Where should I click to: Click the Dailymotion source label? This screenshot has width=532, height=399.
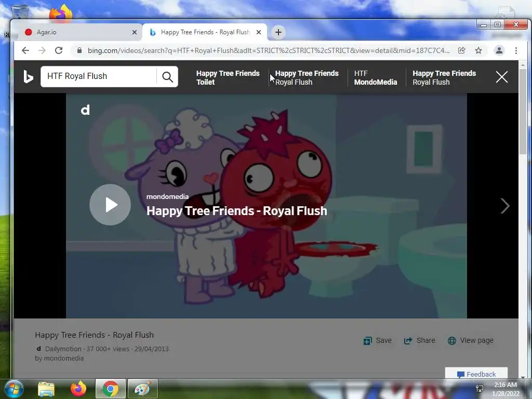coord(63,349)
